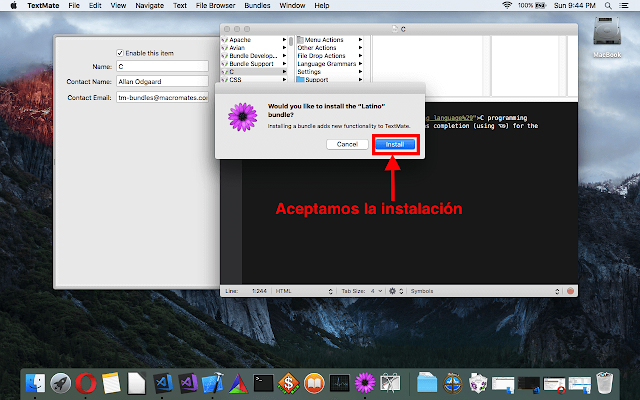Click the Name field containing C

pos(162,66)
